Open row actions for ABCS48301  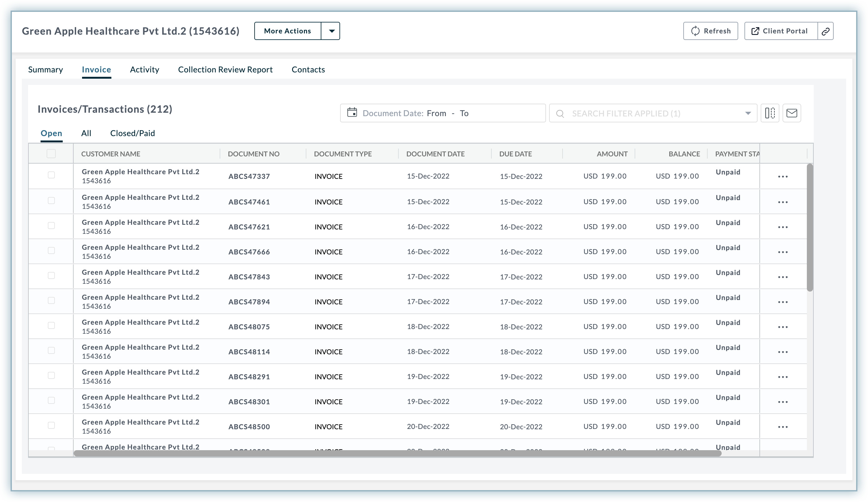pyautogui.click(x=783, y=402)
